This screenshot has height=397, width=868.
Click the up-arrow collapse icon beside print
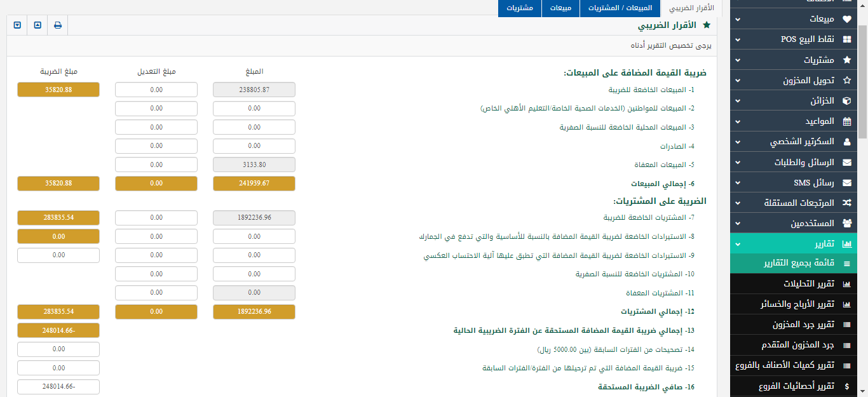coord(37,25)
